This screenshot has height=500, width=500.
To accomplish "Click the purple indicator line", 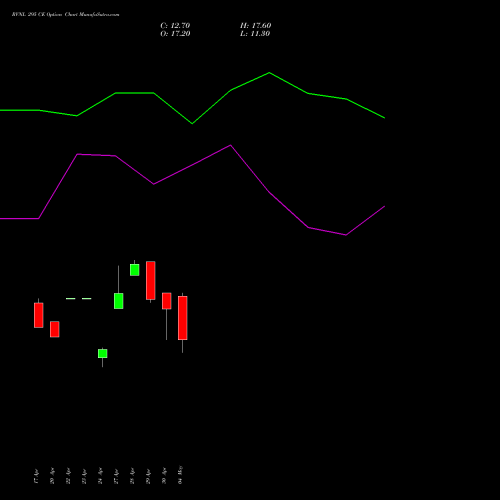I will (x=192, y=190).
